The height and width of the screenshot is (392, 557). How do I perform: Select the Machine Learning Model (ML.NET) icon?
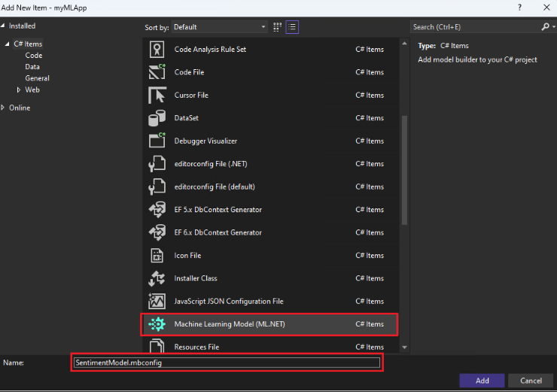[157, 324]
